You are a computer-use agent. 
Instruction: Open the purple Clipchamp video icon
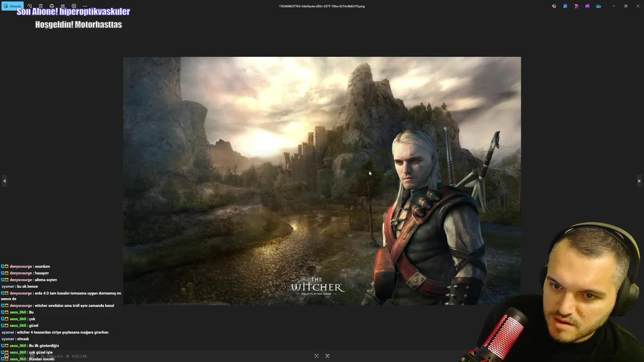coord(587,6)
